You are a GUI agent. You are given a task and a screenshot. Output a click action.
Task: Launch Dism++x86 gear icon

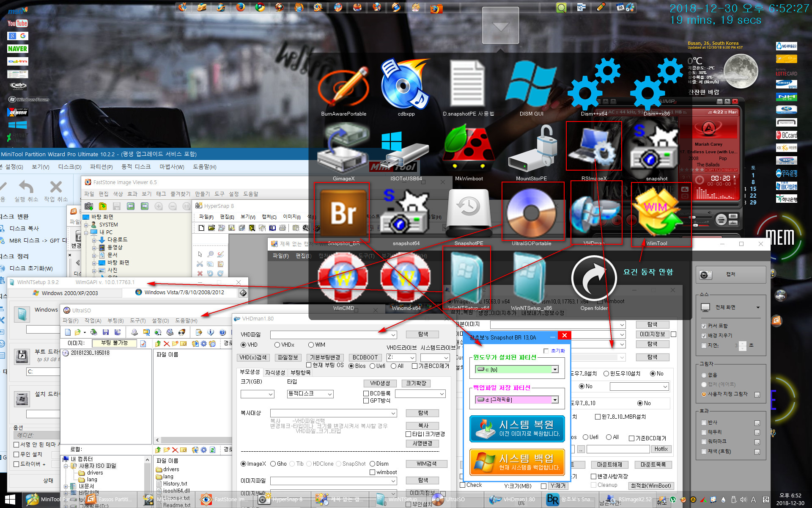click(x=656, y=85)
